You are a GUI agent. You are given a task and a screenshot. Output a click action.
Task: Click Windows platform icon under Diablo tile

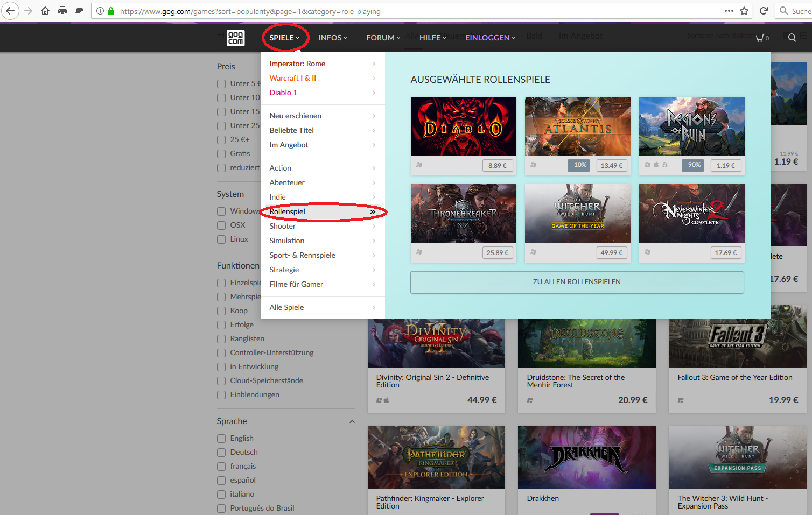tap(419, 165)
